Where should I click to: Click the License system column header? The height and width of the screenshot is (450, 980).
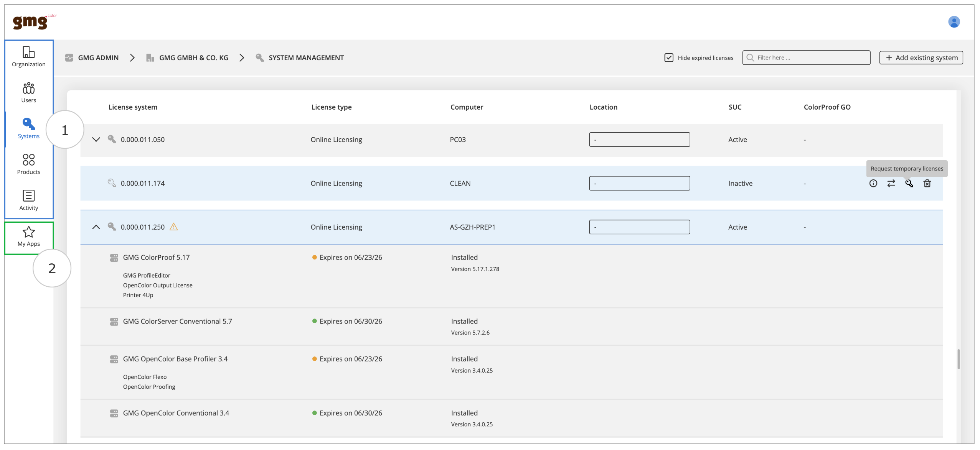133,107
